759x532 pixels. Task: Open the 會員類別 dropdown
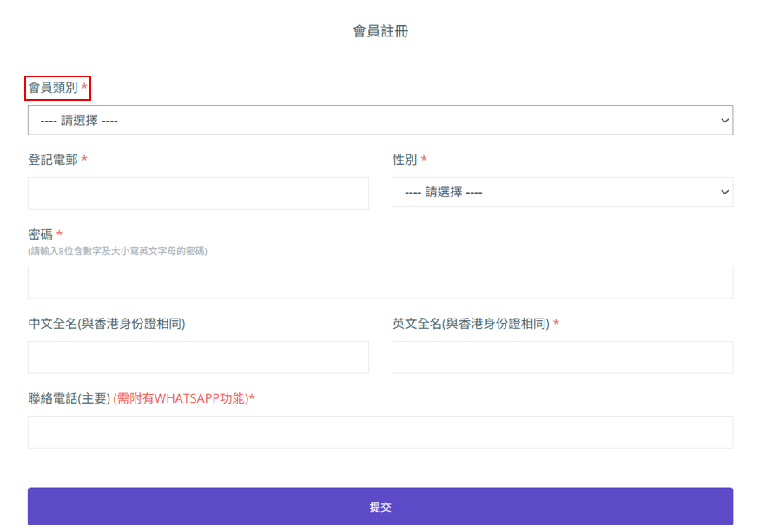[380, 120]
